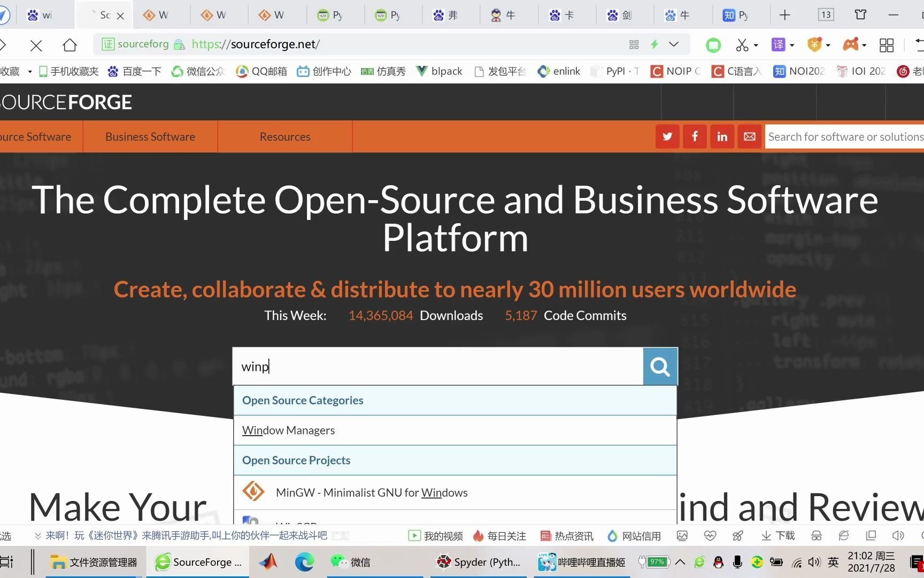Screen dimensions: 924x578
Task: Click the SourceForge logo
Action: (x=66, y=102)
